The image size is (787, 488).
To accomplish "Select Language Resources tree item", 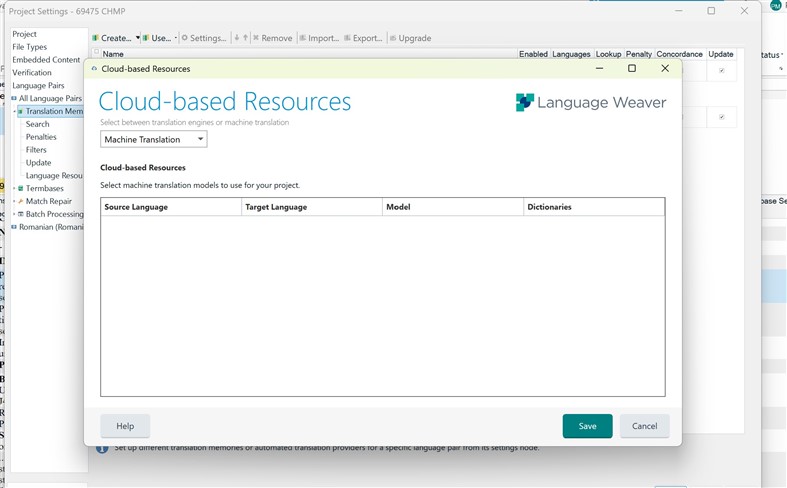I will [x=54, y=176].
